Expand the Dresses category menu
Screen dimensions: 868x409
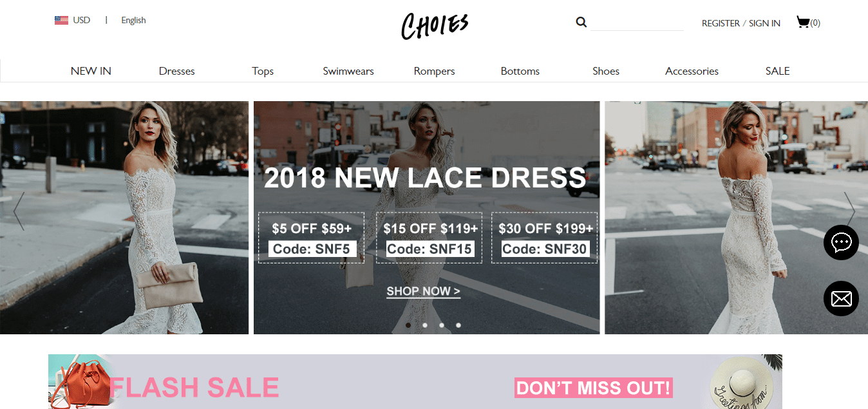tap(177, 71)
